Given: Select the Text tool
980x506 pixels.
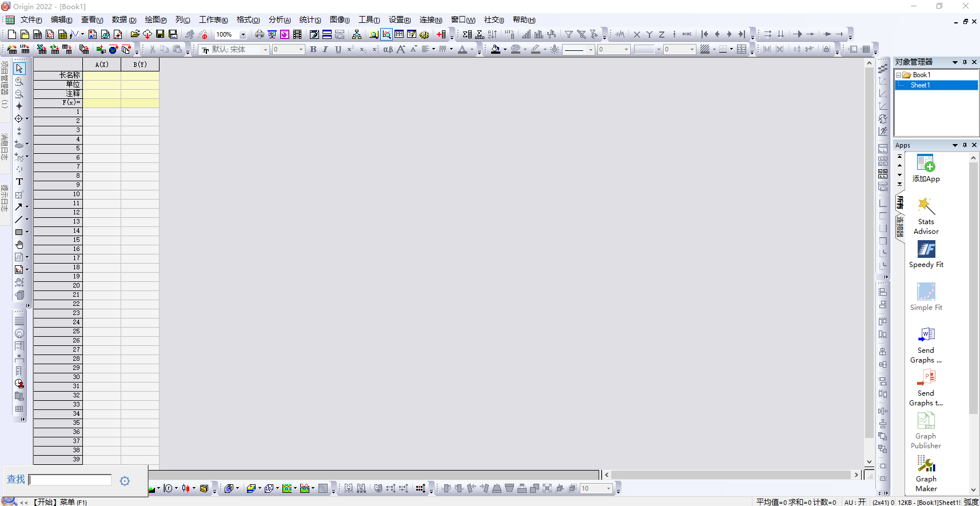Looking at the screenshot, I should [19, 182].
